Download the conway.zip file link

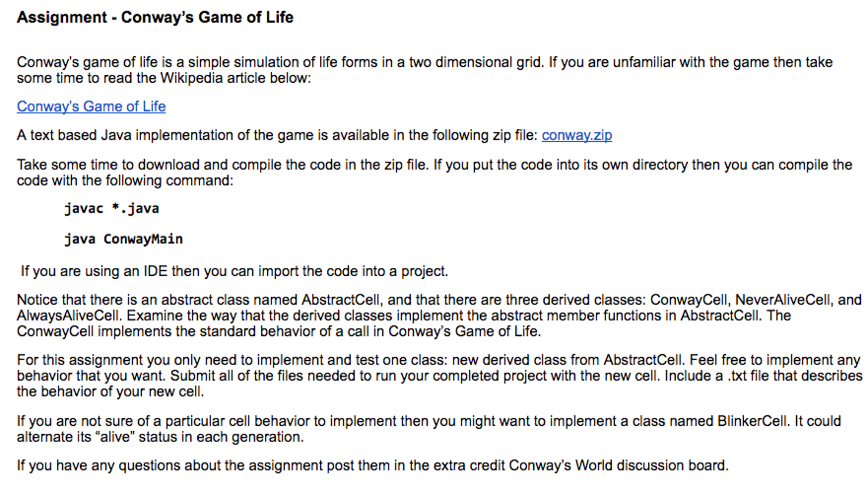[577, 135]
